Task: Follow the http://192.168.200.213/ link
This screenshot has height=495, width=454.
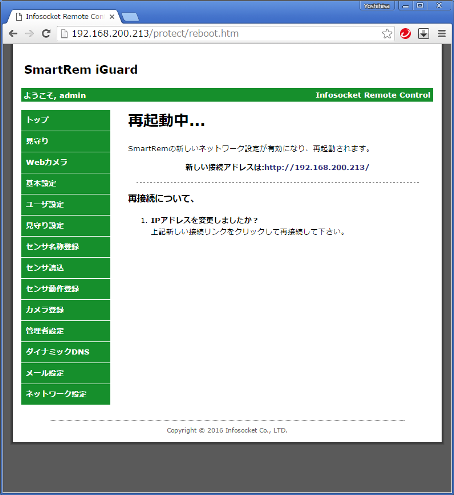Action: [317, 167]
